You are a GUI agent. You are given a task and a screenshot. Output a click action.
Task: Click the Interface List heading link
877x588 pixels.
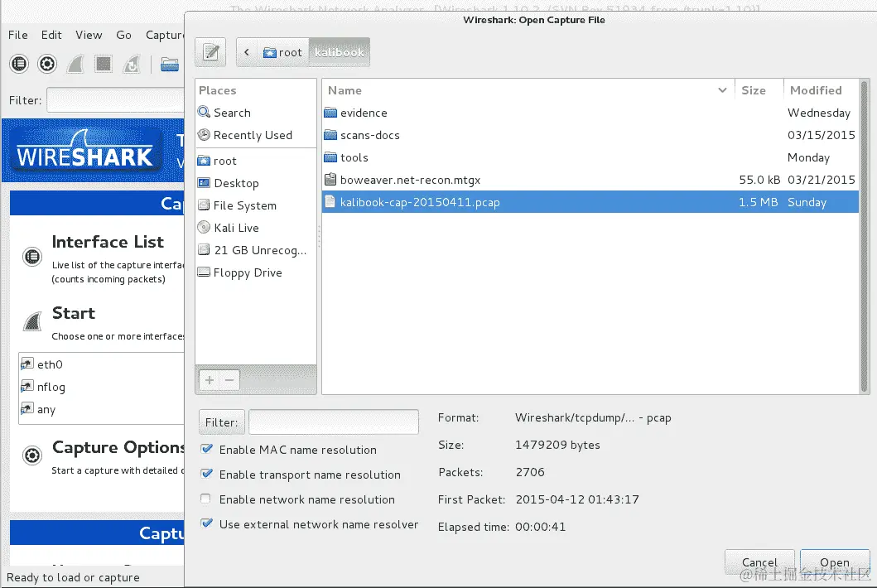point(108,242)
